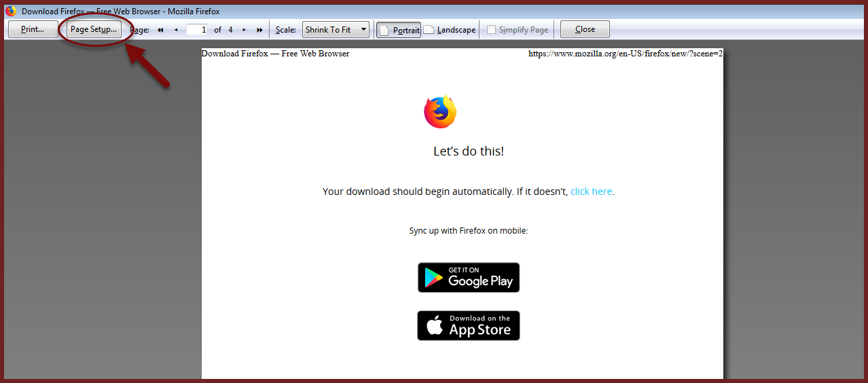
Task: Go to last page arrow
Action: point(259,30)
